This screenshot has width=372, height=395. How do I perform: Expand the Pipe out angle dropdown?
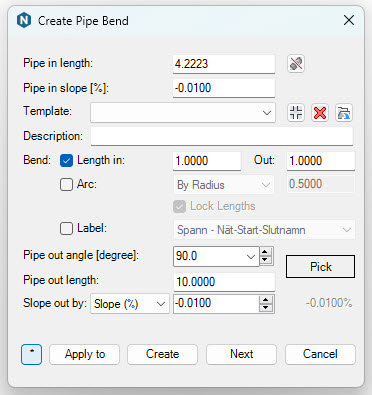pos(250,256)
